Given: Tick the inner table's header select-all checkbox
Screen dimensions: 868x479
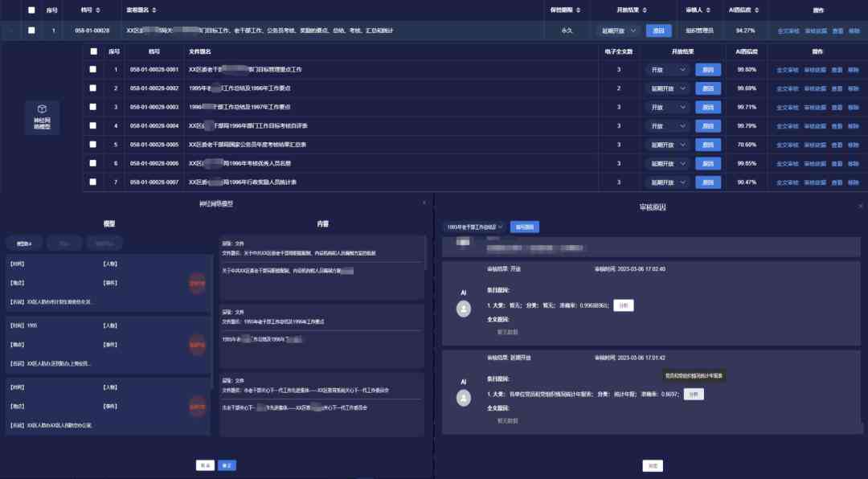Looking at the screenshot, I should coord(93,51).
